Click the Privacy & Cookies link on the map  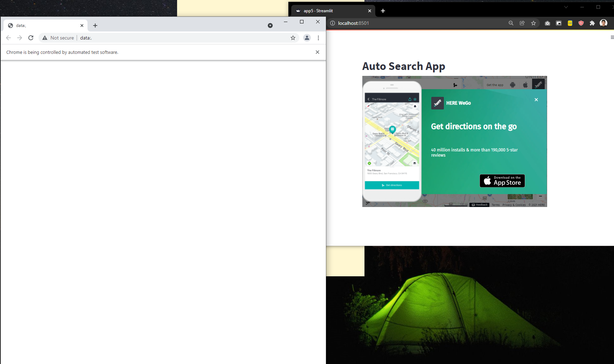[514, 205]
